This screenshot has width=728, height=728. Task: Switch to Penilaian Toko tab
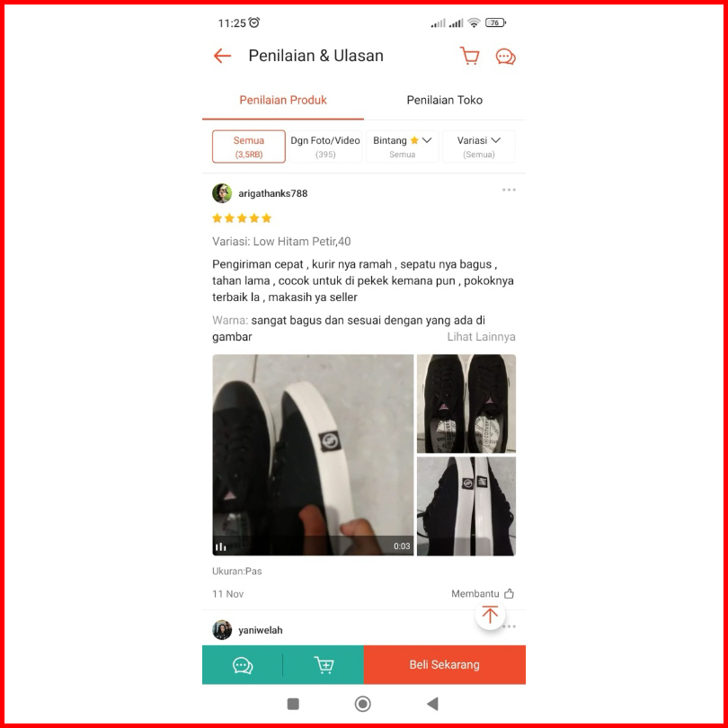point(444,101)
